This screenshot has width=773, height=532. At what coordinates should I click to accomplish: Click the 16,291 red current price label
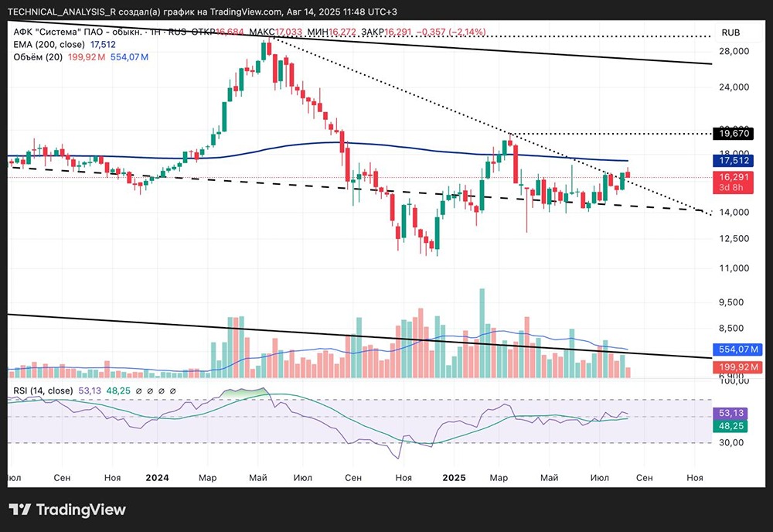pyautogui.click(x=734, y=177)
